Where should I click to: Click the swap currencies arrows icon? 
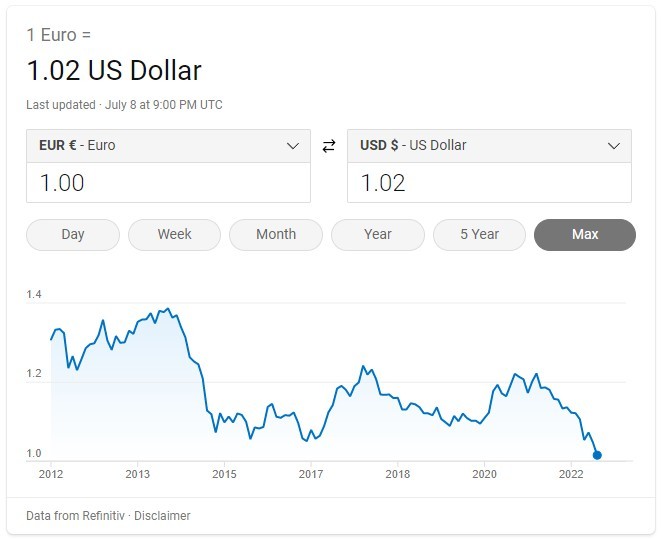(x=329, y=146)
